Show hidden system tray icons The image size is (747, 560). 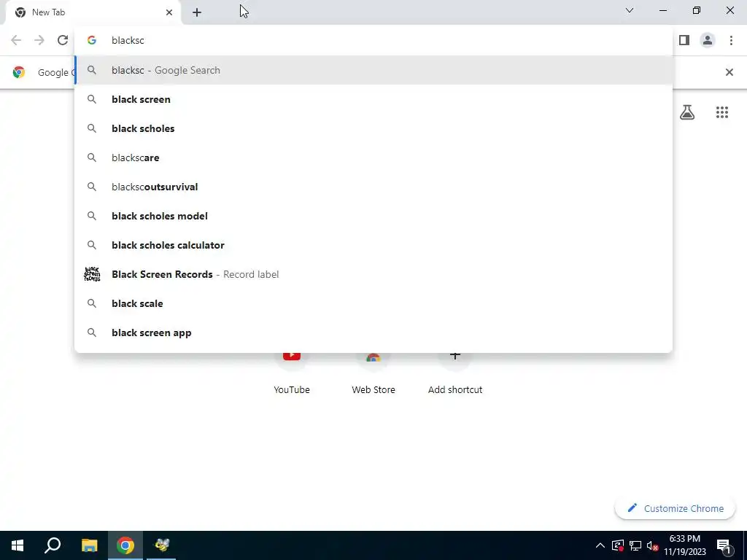(x=600, y=545)
